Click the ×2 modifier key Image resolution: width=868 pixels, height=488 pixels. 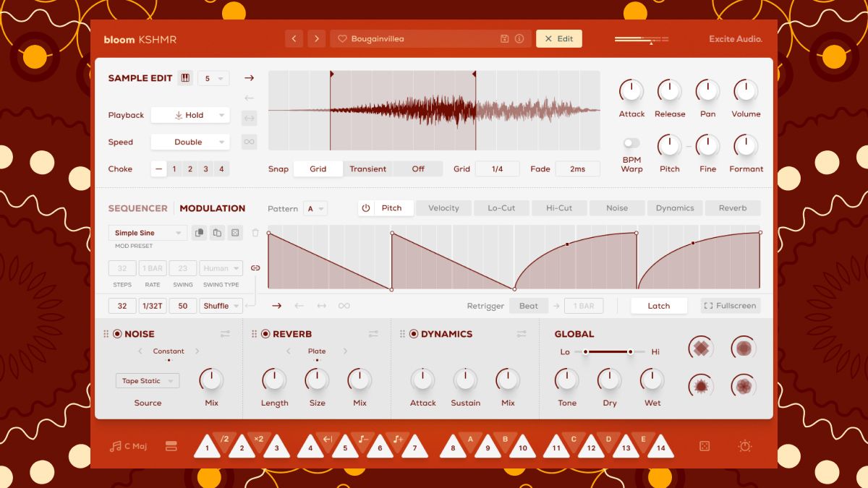[x=259, y=440]
